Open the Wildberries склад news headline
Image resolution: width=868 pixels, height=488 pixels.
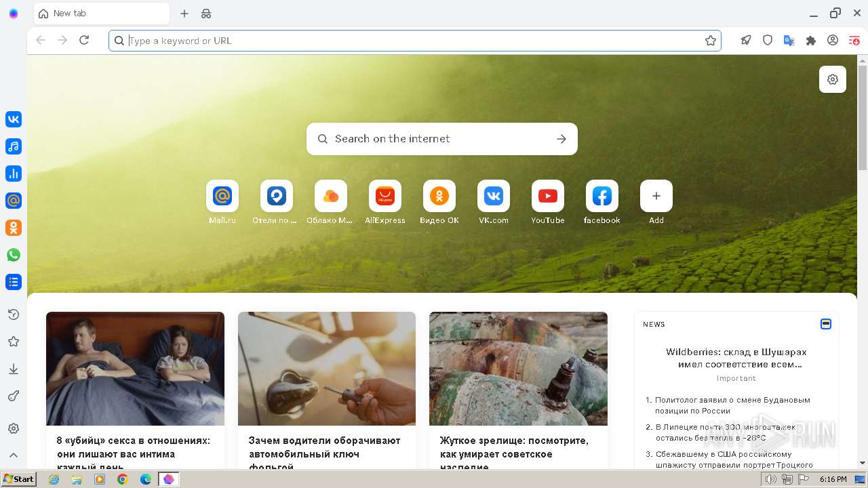(x=736, y=358)
